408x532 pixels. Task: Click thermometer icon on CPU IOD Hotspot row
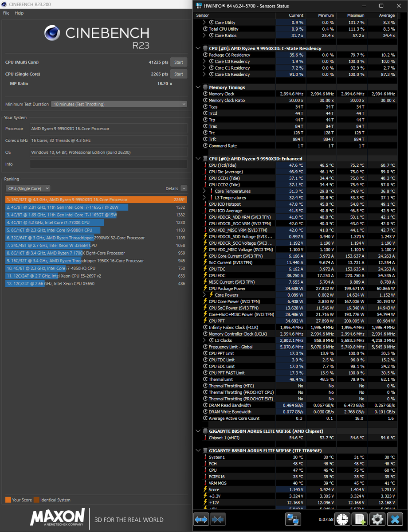click(x=205, y=204)
